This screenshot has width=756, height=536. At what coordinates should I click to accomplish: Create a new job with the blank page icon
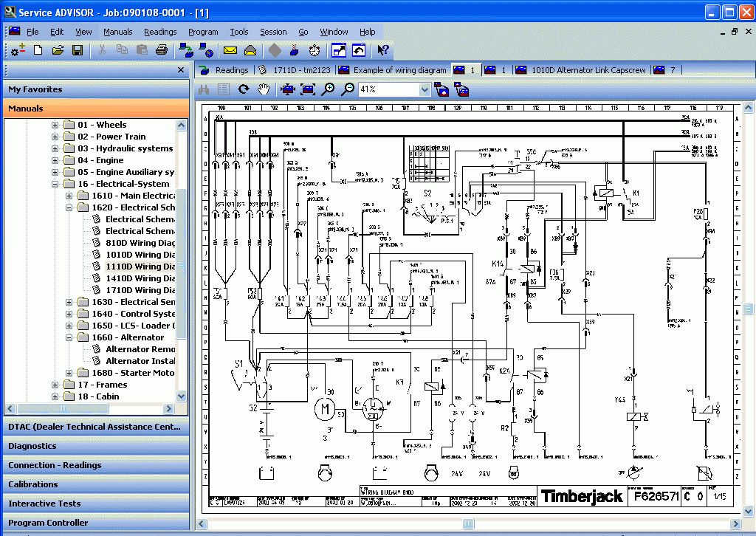[x=38, y=50]
